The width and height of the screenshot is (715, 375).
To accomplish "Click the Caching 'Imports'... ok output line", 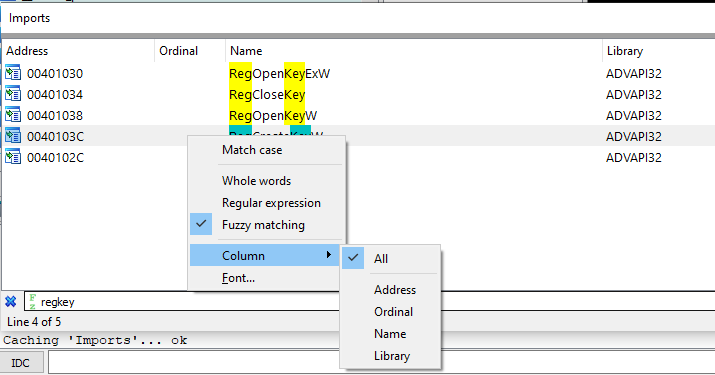I will [95, 340].
